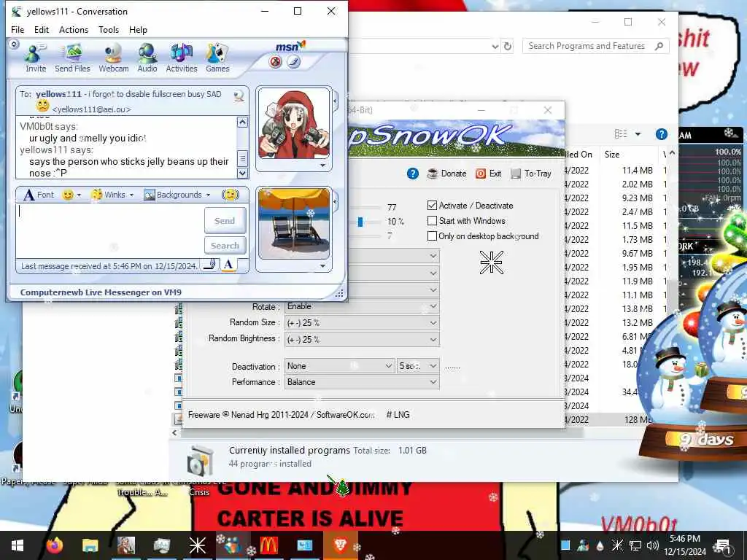Open the Help menu
The height and width of the screenshot is (560, 747).
pyautogui.click(x=138, y=29)
